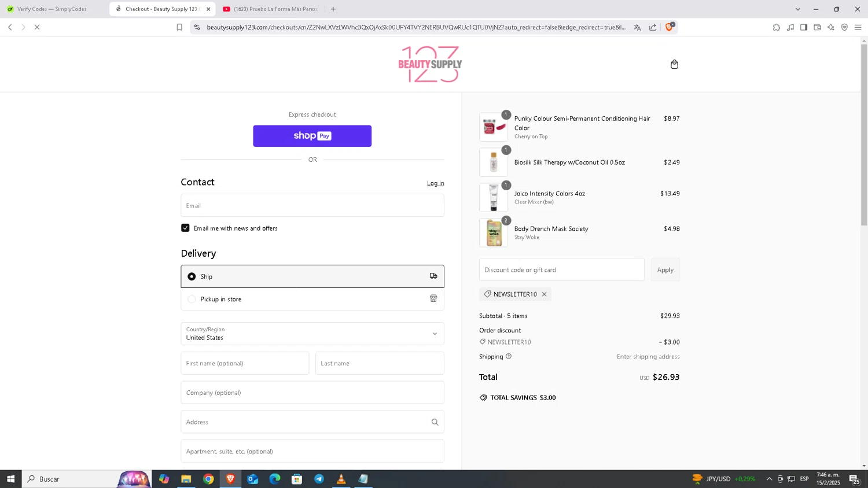Click the shipping info question icon
868x488 pixels.
tap(509, 356)
